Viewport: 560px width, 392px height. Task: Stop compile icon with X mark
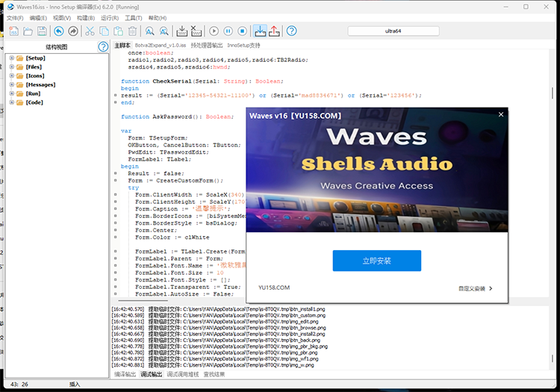[x=196, y=31]
